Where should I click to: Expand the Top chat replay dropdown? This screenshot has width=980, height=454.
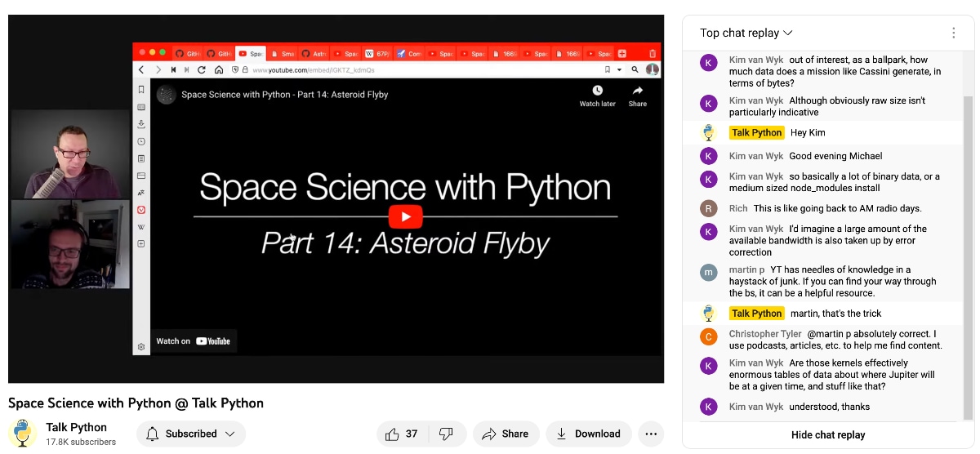(746, 33)
